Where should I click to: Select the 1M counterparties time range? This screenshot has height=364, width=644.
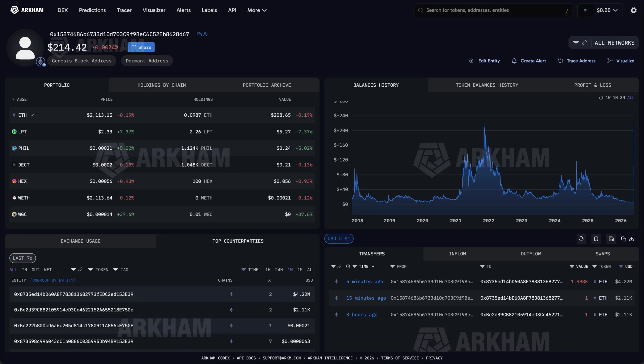pyautogui.click(x=300, y=270)
